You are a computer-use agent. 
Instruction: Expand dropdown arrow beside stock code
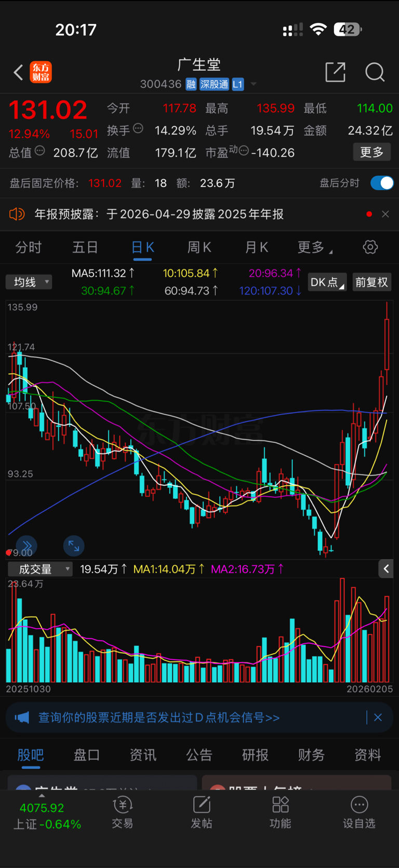point(254,84)
